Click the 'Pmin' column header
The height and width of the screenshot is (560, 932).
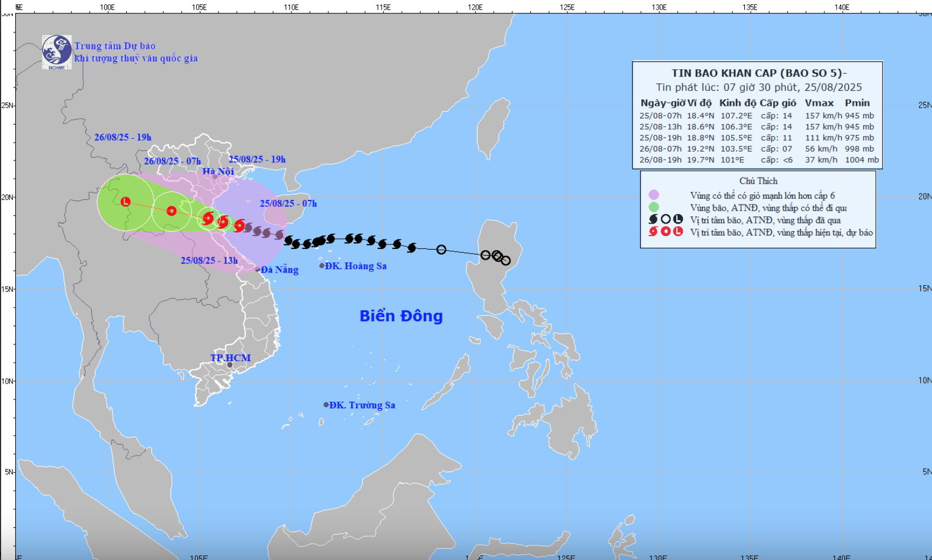pyautogui.click(x=858, y=103)
